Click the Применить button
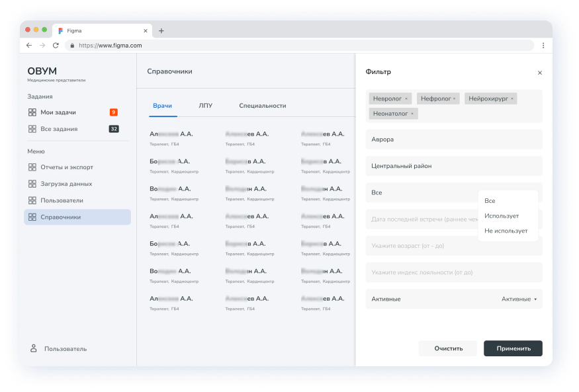579x392 pixels. click(513, 348)
